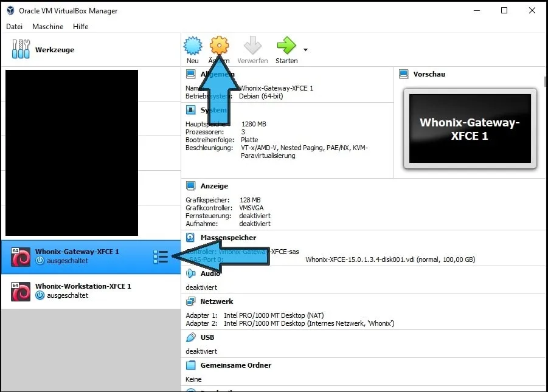
Task: Click the Vorschau monitor icon
Action: pos(404,74)
